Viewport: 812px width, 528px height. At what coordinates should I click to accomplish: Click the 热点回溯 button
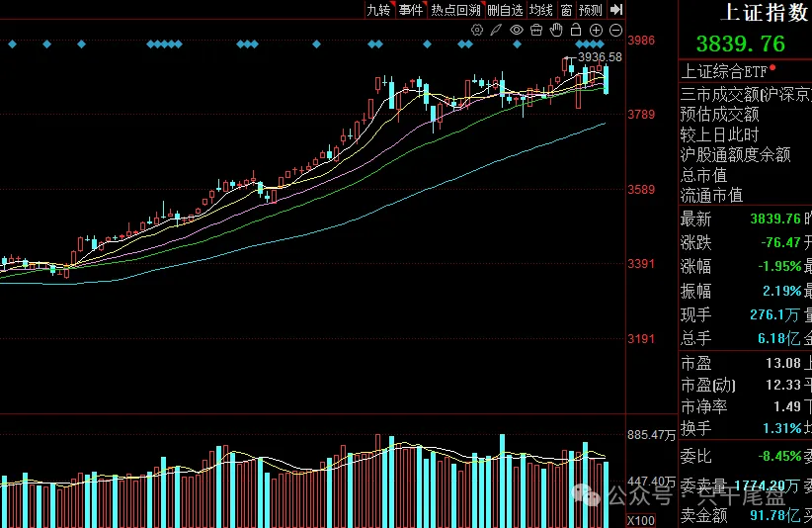455,10
